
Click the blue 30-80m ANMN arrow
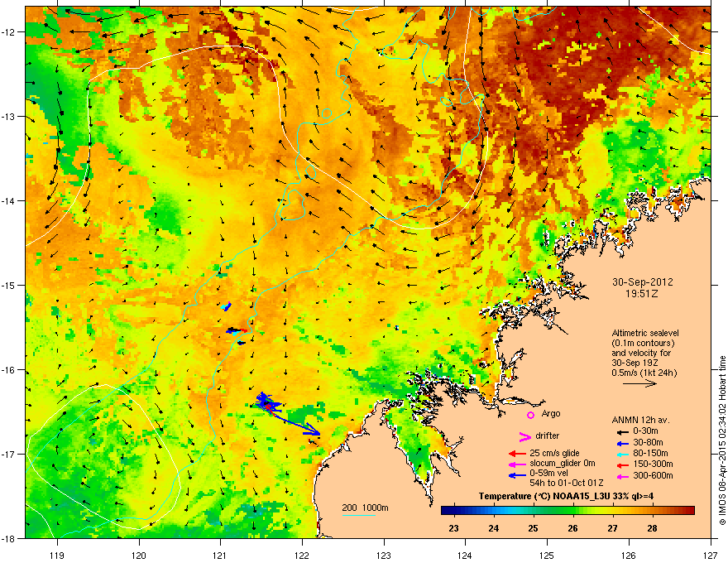tap(621, 443)
